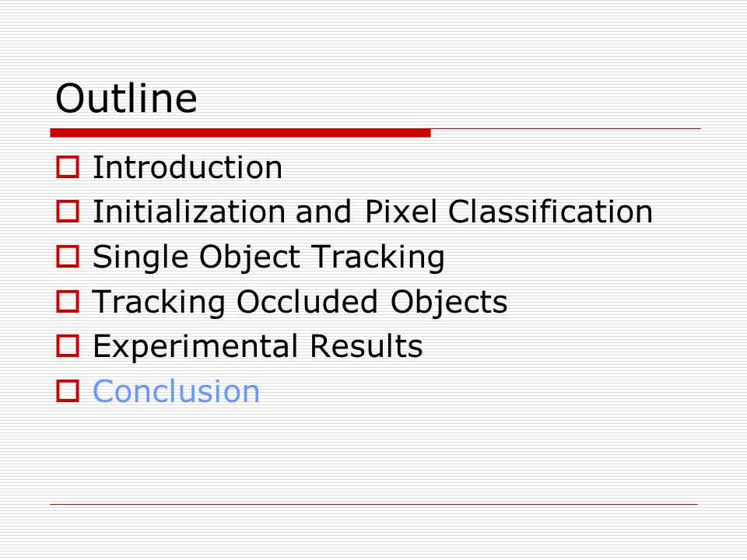Screen dimensions: 747x560
Task: Click the thin red footer line
Action: (374, 504)
